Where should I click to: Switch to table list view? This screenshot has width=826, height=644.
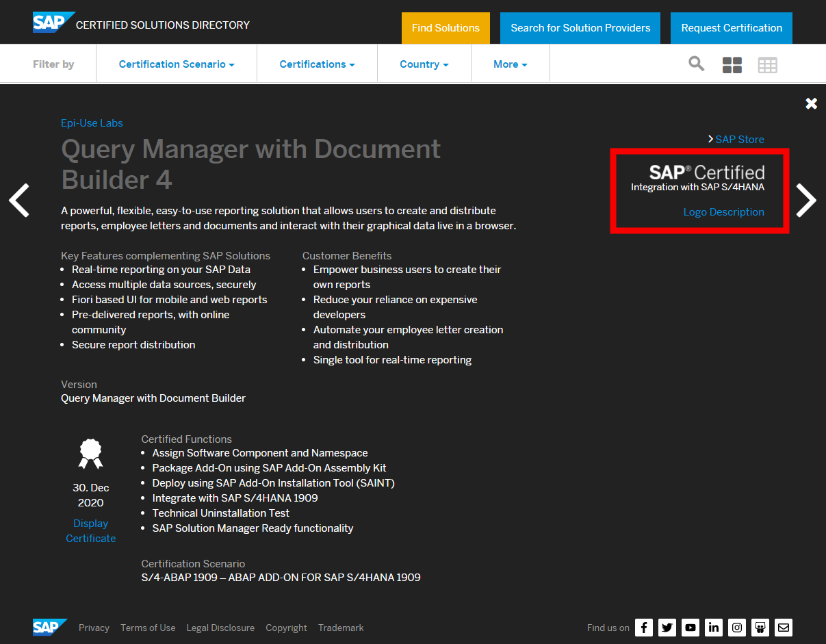768,65
